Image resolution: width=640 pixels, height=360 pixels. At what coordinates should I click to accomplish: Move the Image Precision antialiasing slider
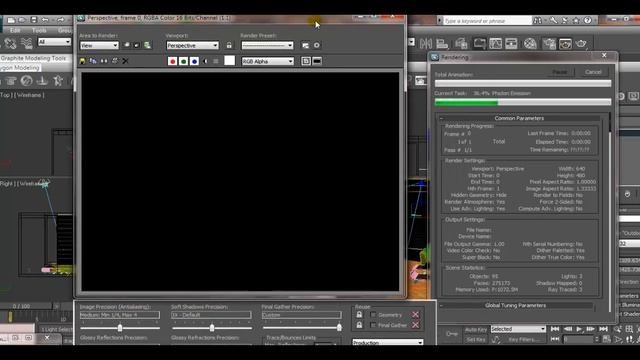(x=120, y=328)
